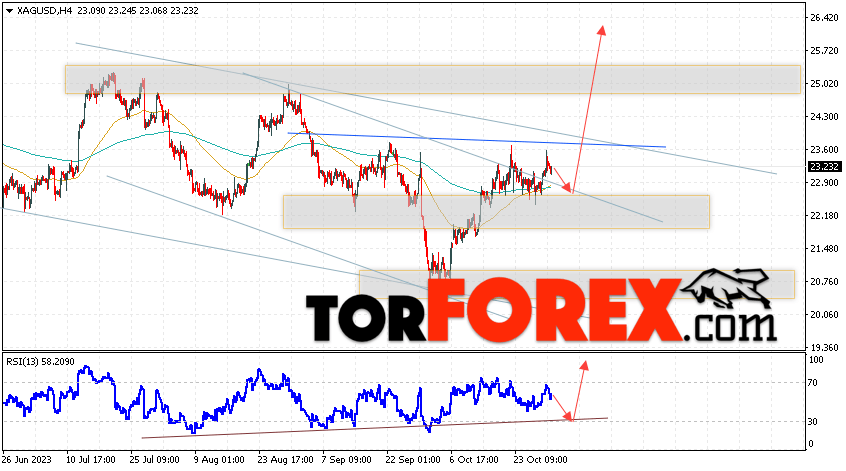Select the 23.090 23.245 23.068 23.232 quote values
Viewport: 846px width, 471px height.
pos(138,11)
